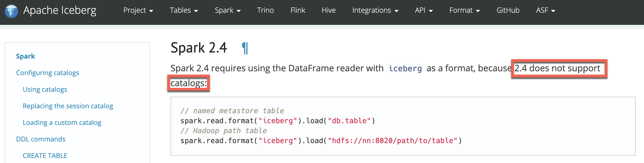Expand the API dropdown

click(x=423, y=10)
